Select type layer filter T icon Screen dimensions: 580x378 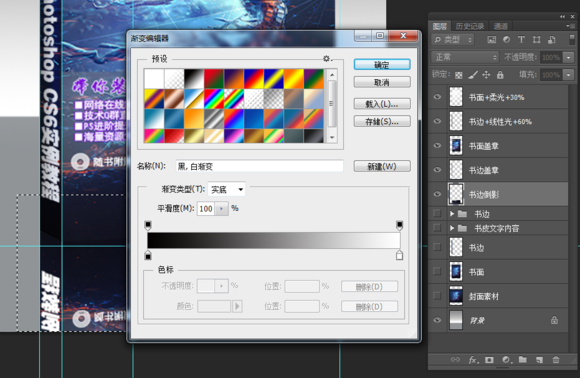[521, 40]
